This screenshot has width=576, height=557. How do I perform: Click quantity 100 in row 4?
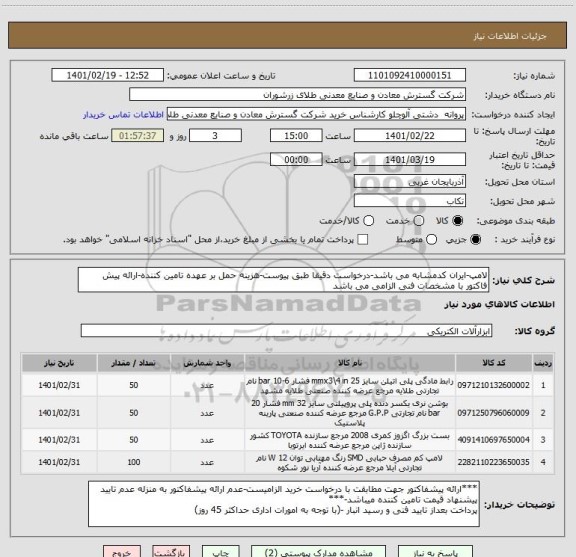tap(134, 462)
